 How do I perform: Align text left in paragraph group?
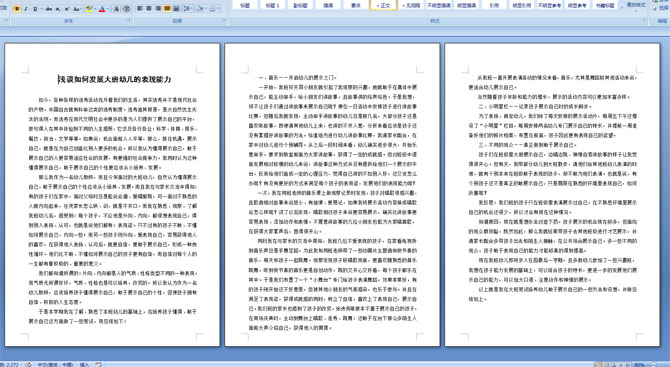tap(139, 9)
